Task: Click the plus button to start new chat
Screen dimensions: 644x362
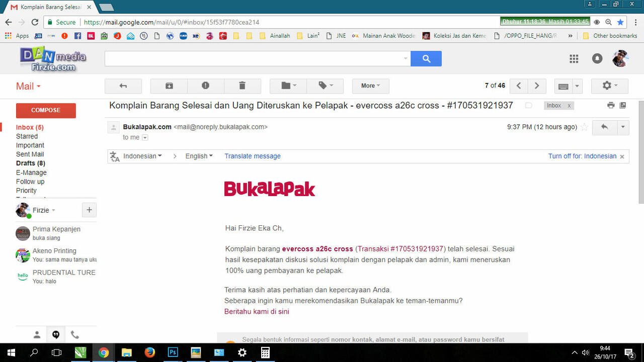Action: pos(89,210)
